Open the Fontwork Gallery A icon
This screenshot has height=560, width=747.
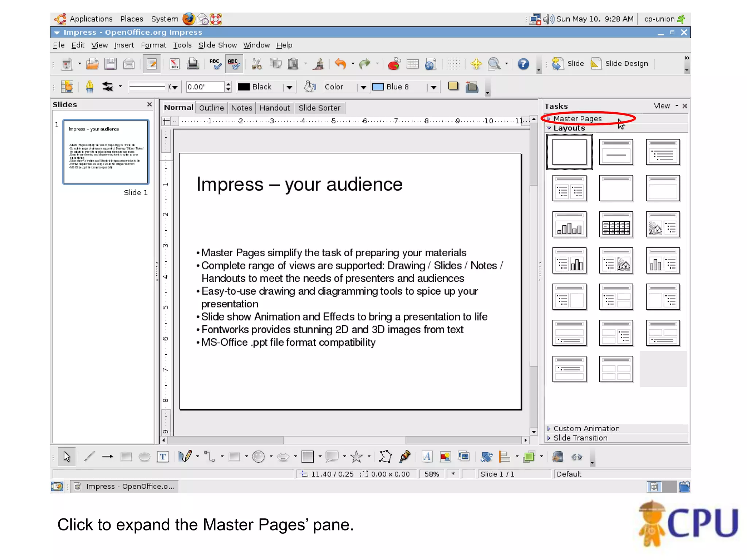tap(427, 456)
